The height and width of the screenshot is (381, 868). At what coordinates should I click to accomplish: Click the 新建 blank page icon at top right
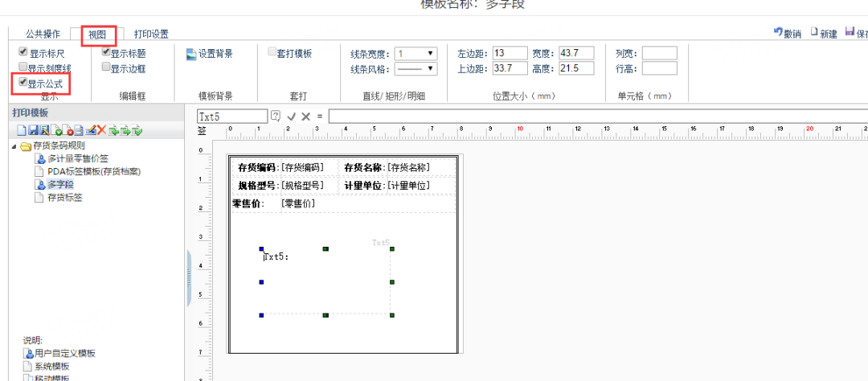(814, 32)
